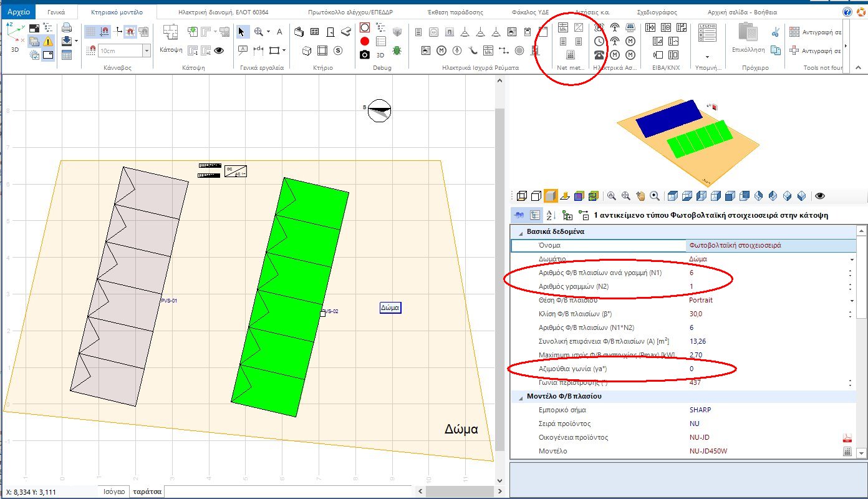Open the Portrait dropdown for Θέση Φ/Β πλαισίου
868x499 pixels.
pyautogui.click(x=850, y=300)
